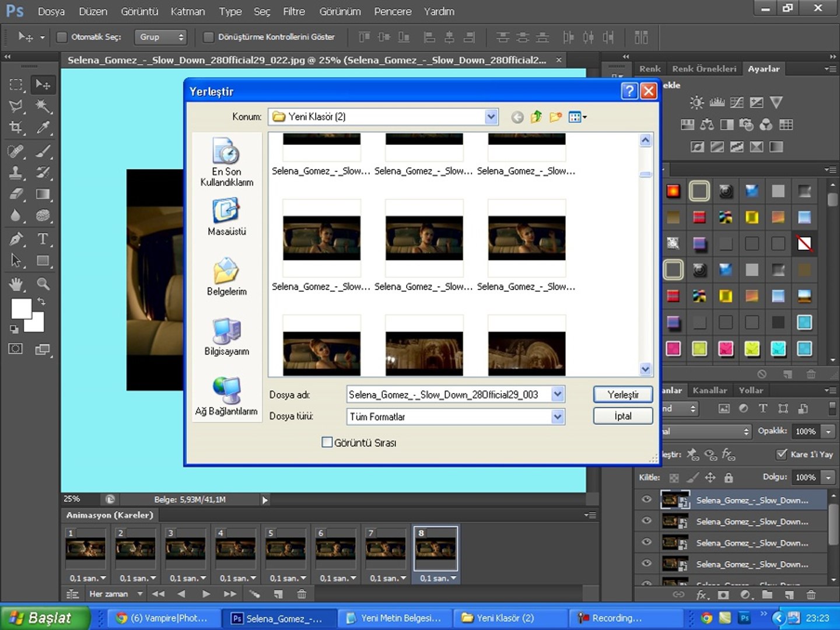Click the İptal button
This screenshot has width=840, height=630.
(x=622, y=416)
